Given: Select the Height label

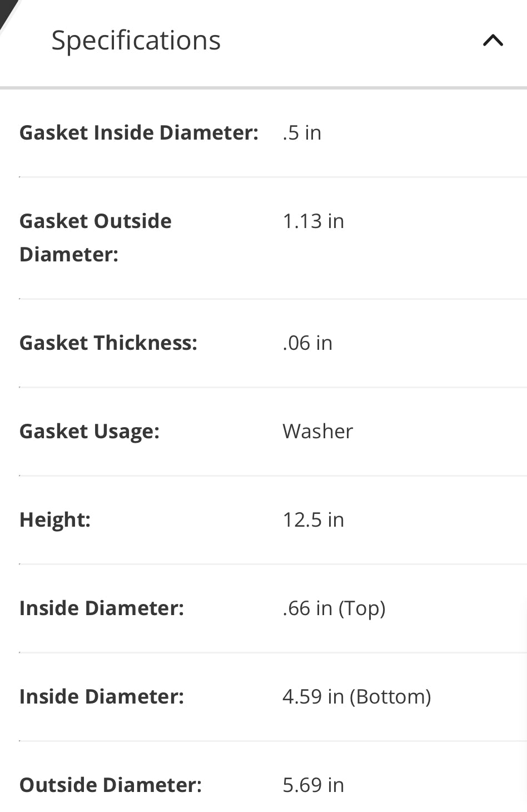Looking at the screenshot, I should point(55,520).
